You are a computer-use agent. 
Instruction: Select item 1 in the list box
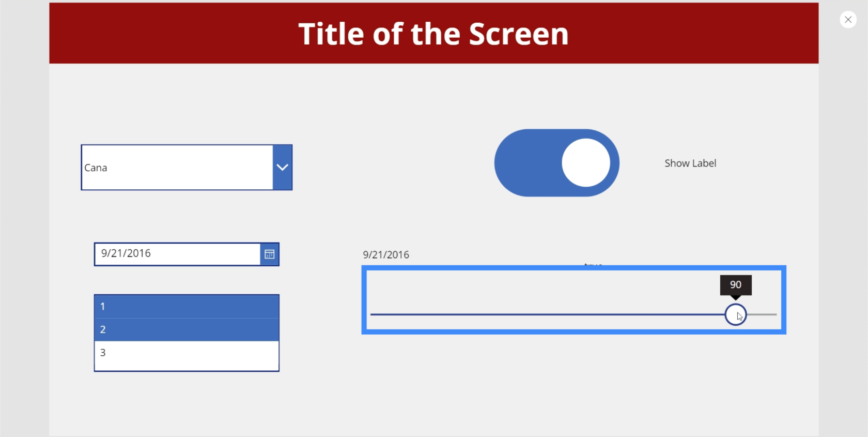(187, 307)
